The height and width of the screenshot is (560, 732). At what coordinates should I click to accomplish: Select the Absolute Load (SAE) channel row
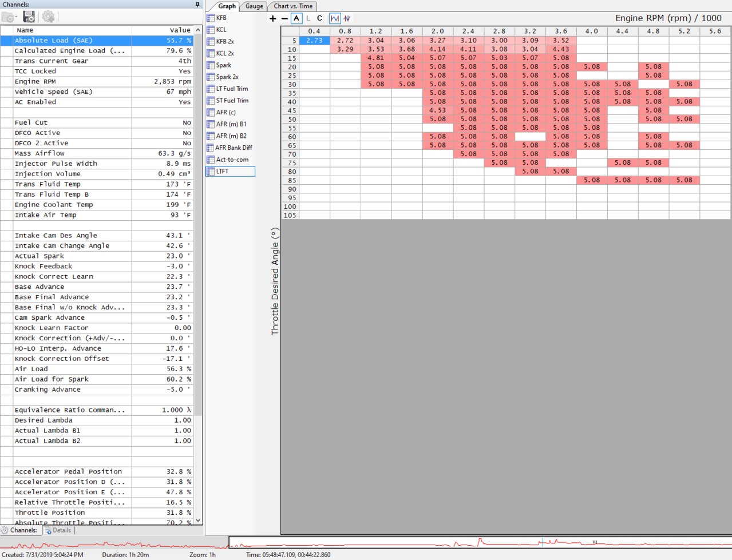[x=97, y=41]
